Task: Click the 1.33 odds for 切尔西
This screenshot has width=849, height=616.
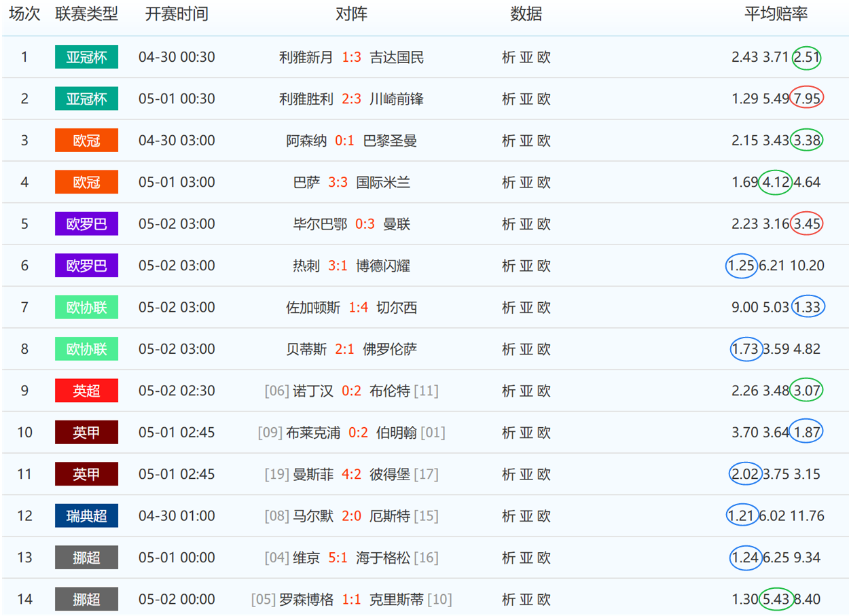Action: tap(807, 308)
